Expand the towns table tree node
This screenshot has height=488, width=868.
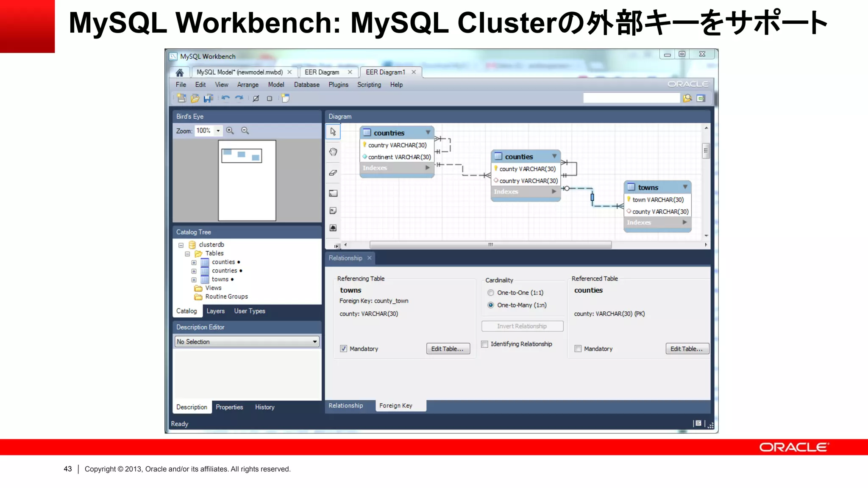(194, 280)
